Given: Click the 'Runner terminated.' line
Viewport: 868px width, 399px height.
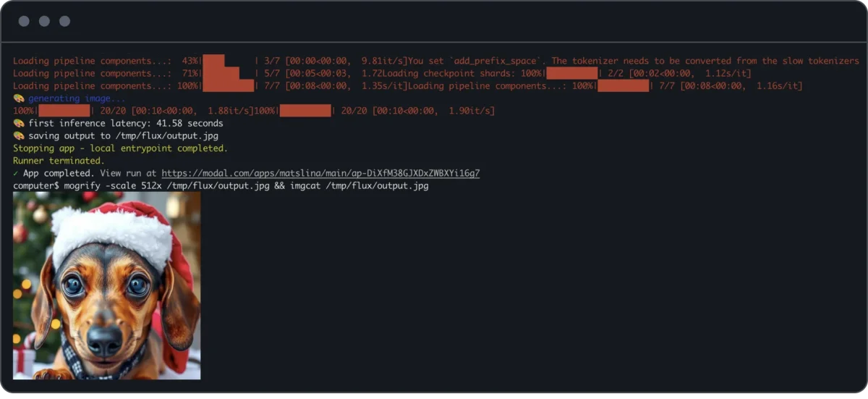Looking at the screenshot, I should click(x=59, y=161).
